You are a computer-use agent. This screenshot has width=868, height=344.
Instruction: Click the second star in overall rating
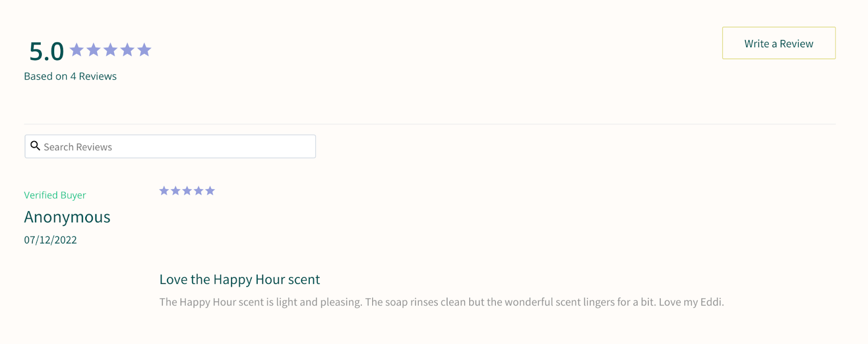[94, 50]
